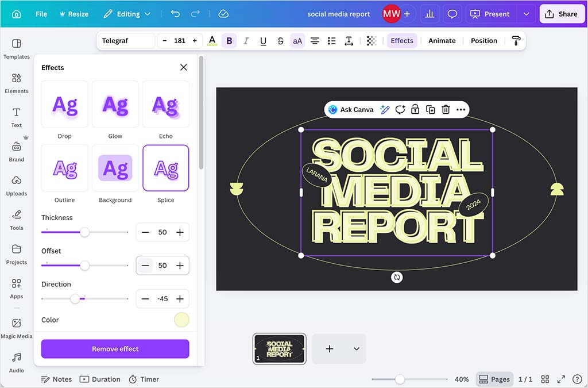Switch to the Position tab
Screen dimensions: 588x388
483,40
